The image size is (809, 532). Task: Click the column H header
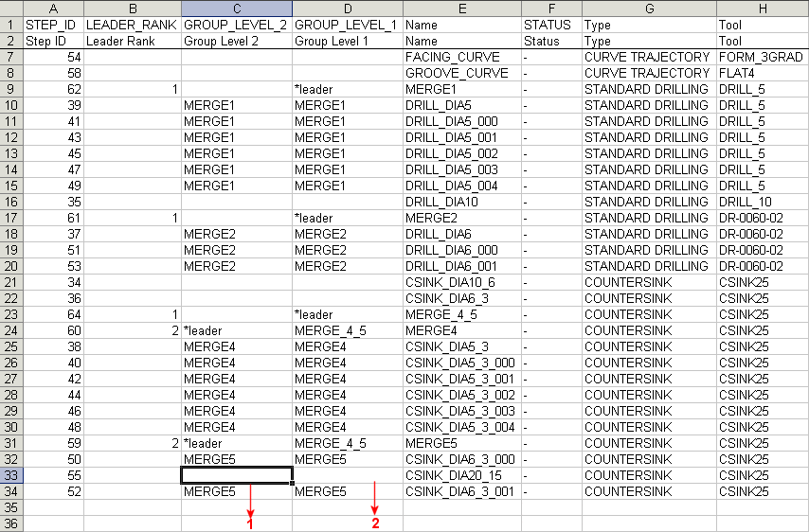point(763,9)
